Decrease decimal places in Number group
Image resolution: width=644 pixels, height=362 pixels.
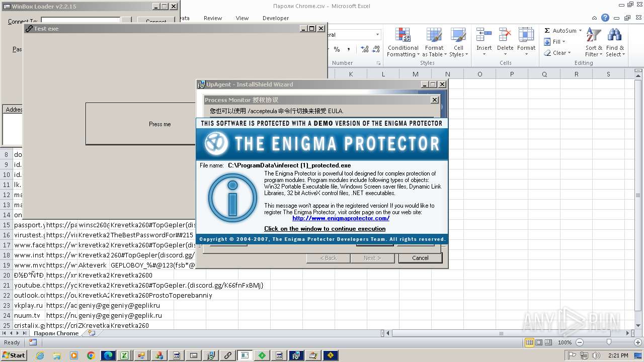[x=376, y=49]
